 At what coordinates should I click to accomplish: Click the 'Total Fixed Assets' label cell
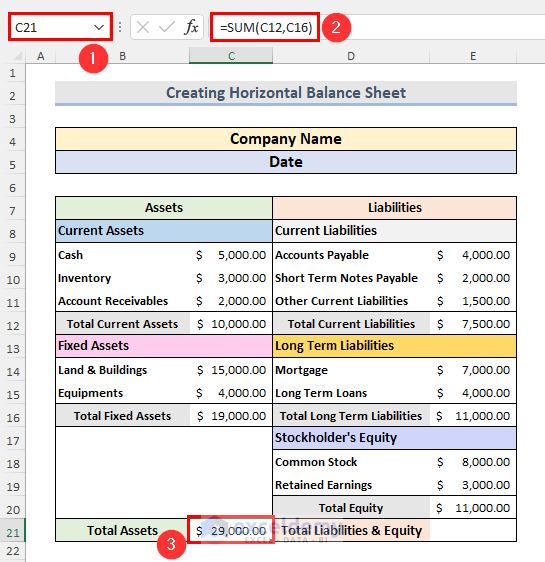pos(123,416)
